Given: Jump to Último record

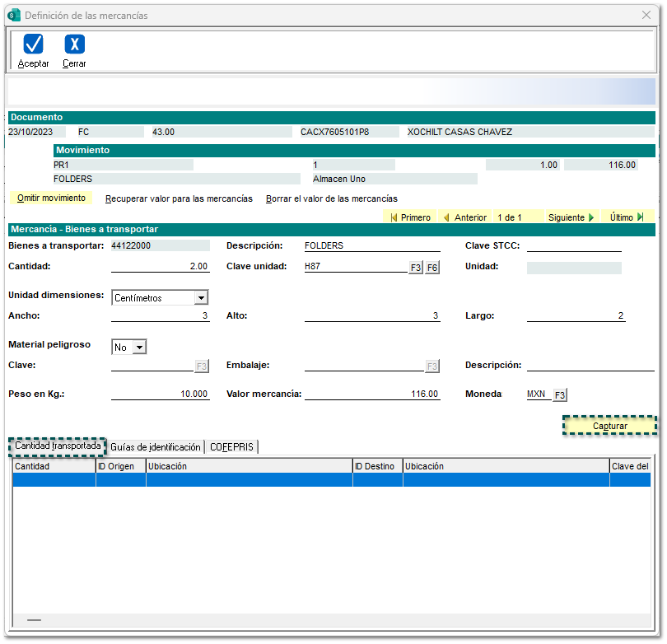Looking at the screenshot, I should click(627, 217).
